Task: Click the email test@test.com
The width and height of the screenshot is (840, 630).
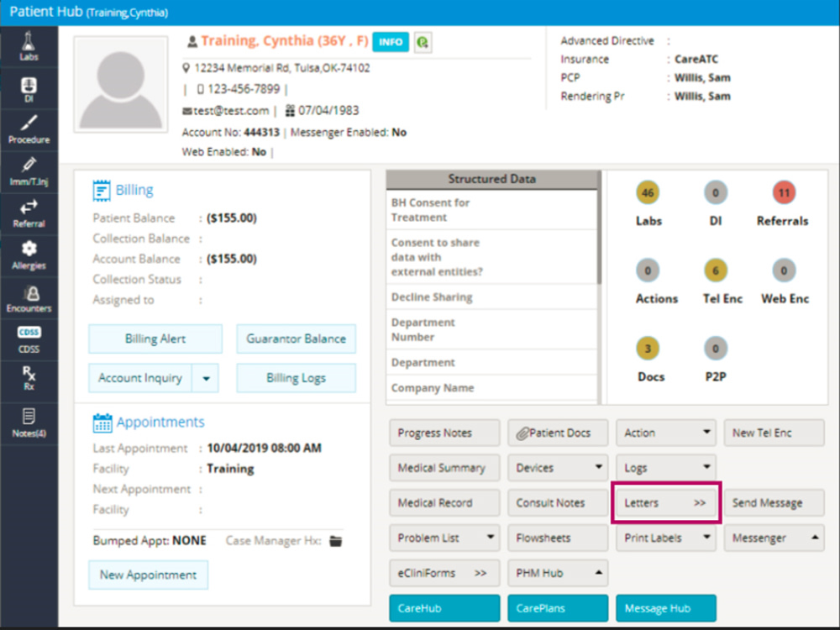Action: click(x=231, y=111)
